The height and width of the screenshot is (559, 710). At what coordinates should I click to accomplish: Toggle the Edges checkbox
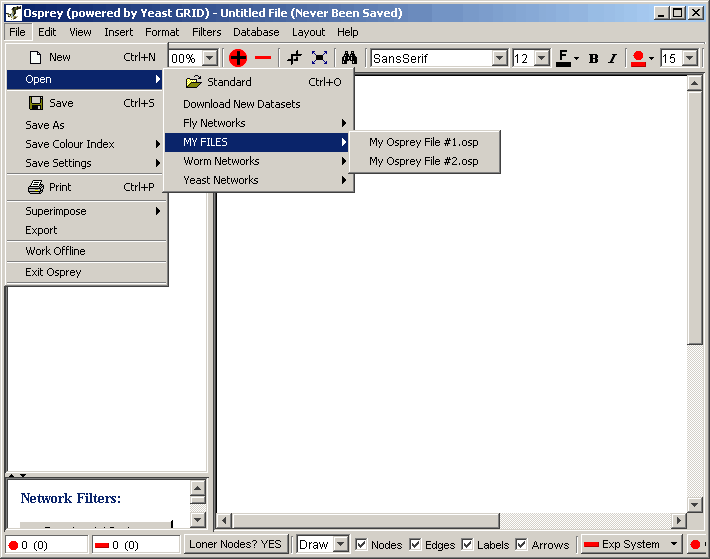point(416,545)
